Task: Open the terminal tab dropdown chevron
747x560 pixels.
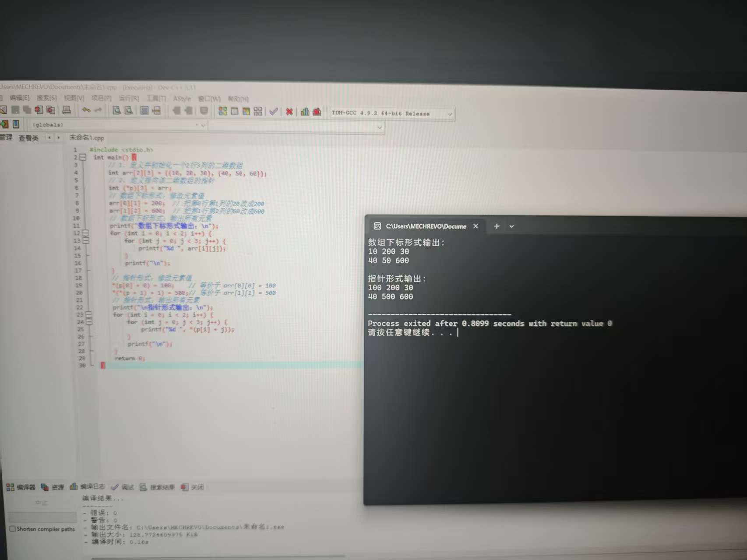Action: pos(511,226)
